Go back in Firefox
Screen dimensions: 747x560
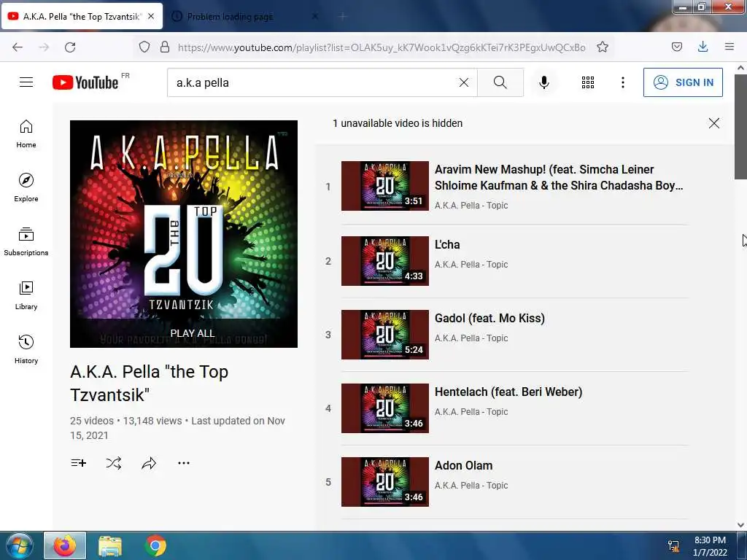click(x=18, y=47)
